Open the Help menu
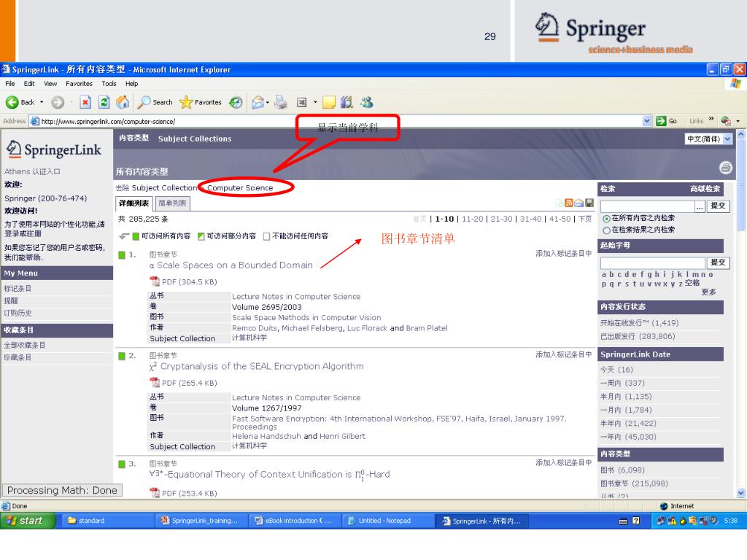Viewport: 747px width, 560px height. pyautogui.click(x=132, y=83)
